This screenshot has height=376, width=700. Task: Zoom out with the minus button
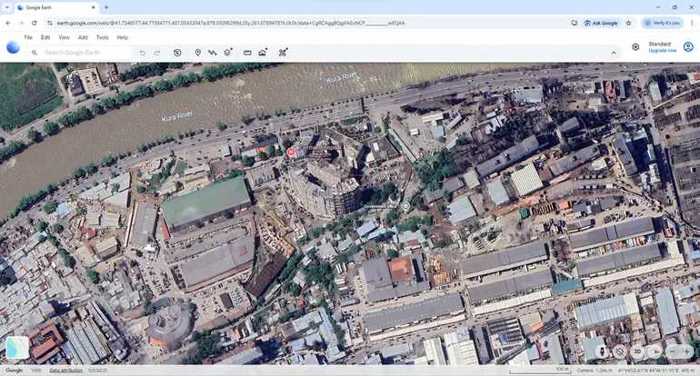click(671, 351)
